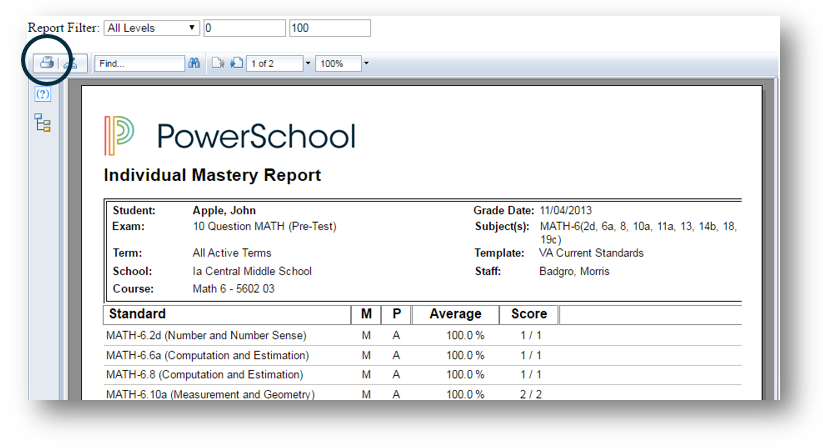Click the 1 / 1 score for MATH-6.6a
Viewport: 823px width, 448px height.
pos(531,355)
